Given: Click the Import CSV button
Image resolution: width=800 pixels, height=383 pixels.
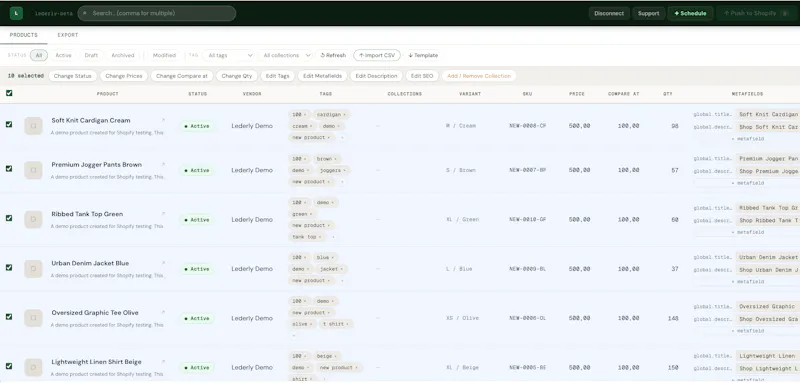Looking at the screenshot, I should (x=377, y=55).
